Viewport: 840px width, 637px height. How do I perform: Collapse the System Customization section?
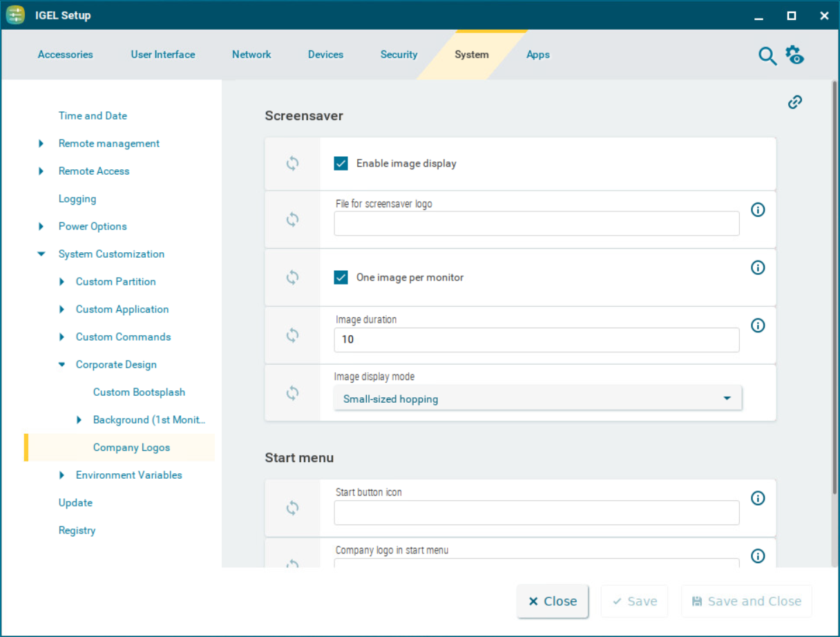pyautogui.click(x=41, y=254)
